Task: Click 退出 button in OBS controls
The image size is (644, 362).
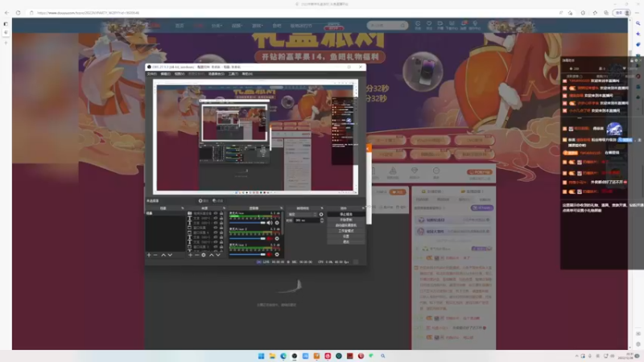Action: click(346, 242)
